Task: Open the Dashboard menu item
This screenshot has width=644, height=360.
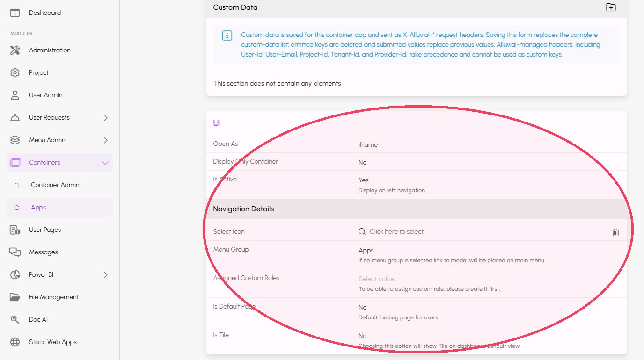Action: tap(59, 13)
